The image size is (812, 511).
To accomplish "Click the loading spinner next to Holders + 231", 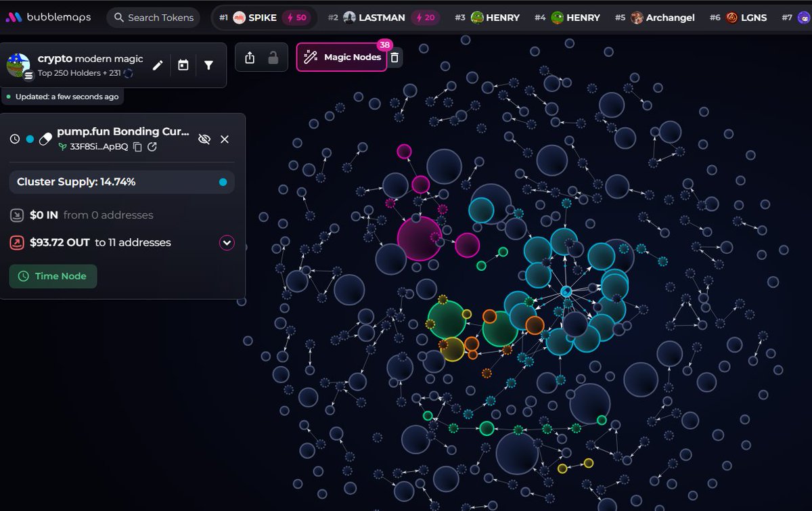I will [129, 73].
